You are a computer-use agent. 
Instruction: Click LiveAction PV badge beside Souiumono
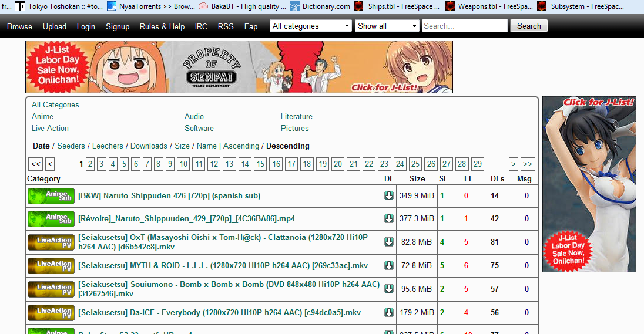pos(51,289)
